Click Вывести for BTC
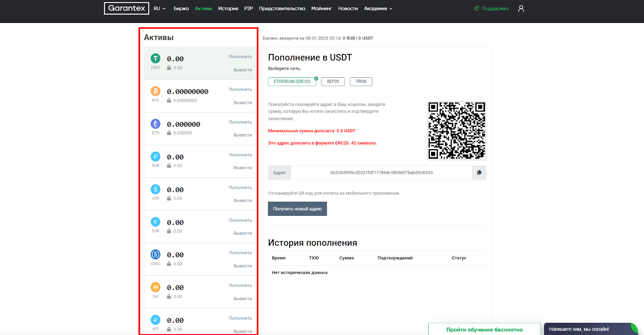Screen dimensions: 644x335 click(x=243, y=103)
